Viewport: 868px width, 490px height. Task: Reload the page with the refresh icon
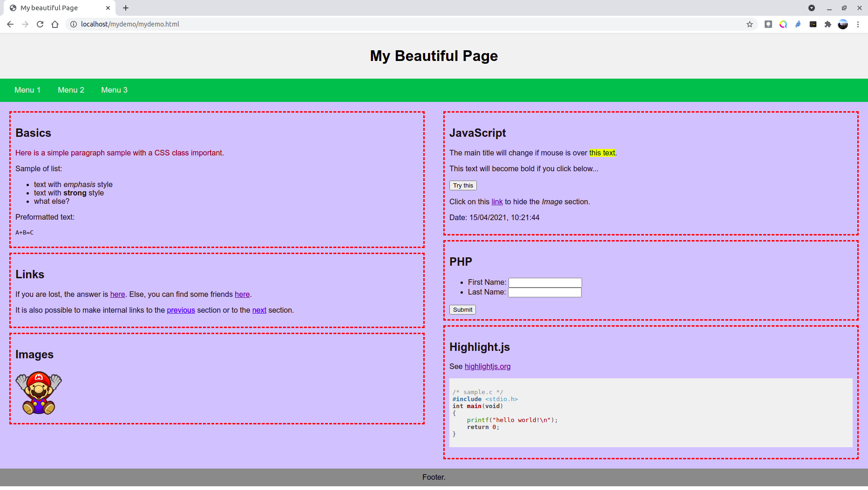pos(40,24)
